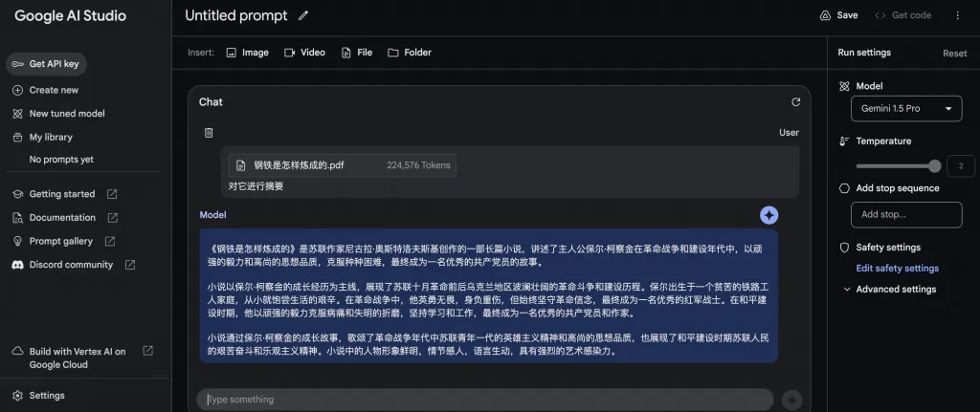Adjust the Temperature slider
The width and height of the screenshot is (980, 412).
(934, 165)
